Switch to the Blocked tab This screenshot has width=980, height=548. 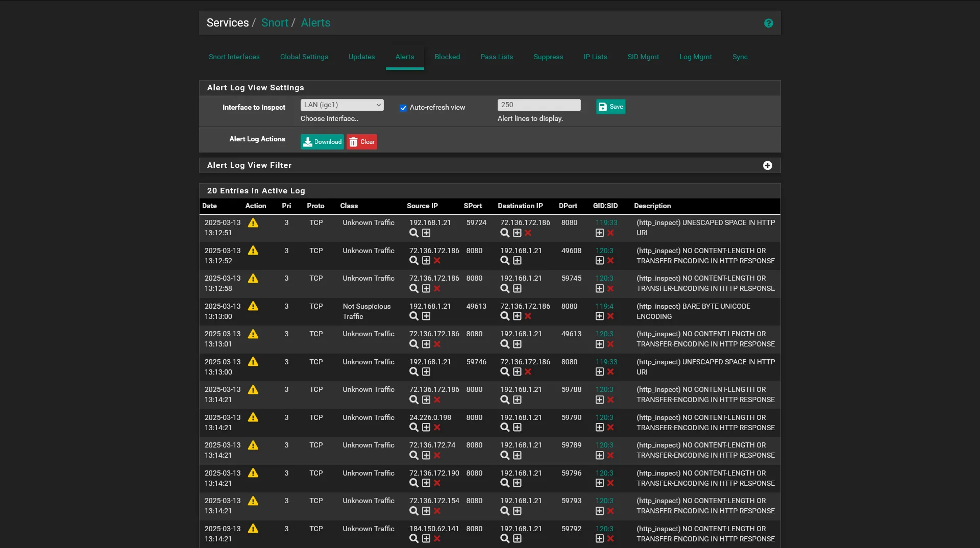click(447, 57)
